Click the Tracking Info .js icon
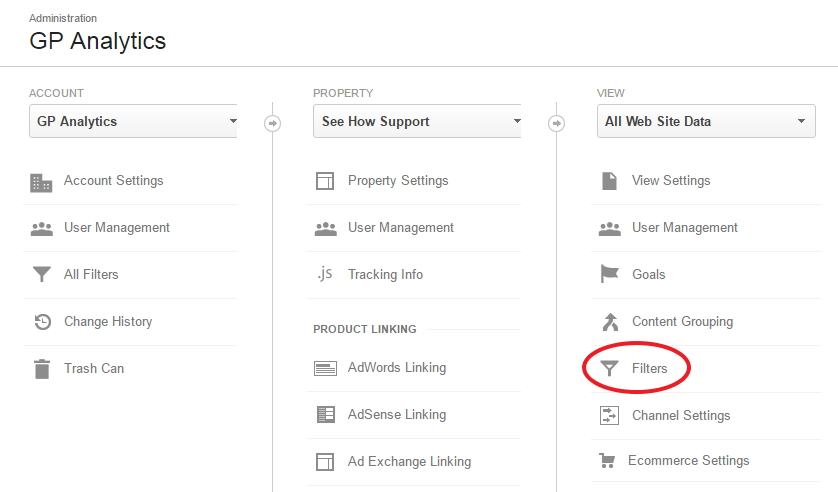The image size is (838, 492). point(325,274)
